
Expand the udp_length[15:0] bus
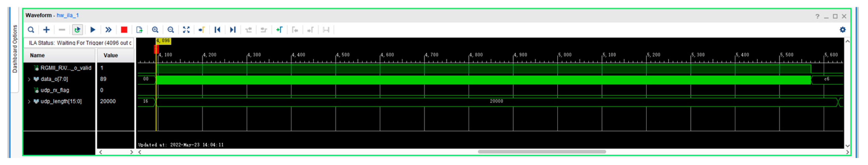(29, 102)
